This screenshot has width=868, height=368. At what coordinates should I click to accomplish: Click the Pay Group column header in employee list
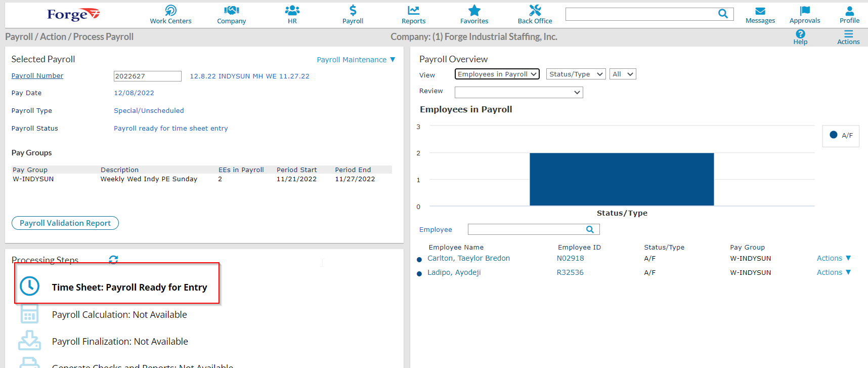click(x=747, y=247)
